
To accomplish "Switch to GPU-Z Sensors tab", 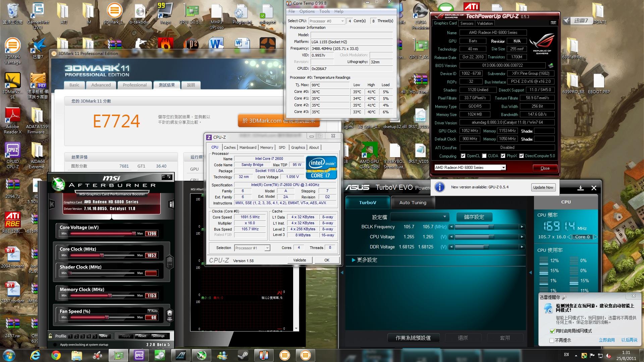I will click(x=467, y=23).
